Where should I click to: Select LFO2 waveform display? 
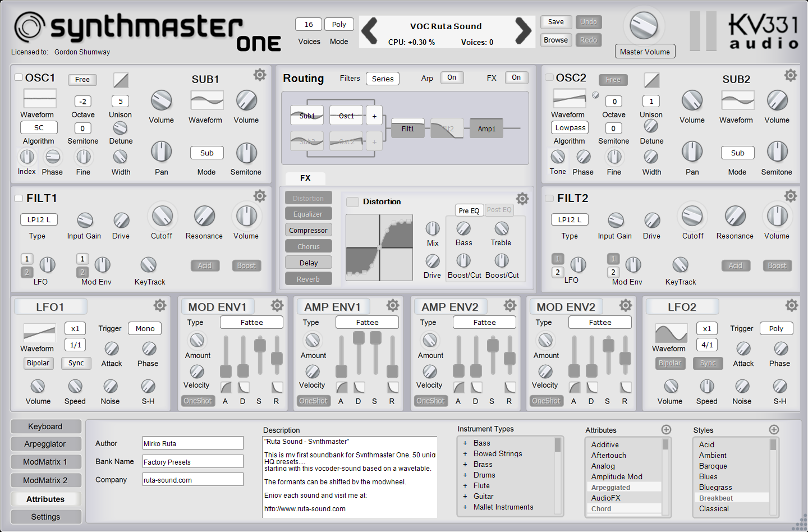(671, 333)
